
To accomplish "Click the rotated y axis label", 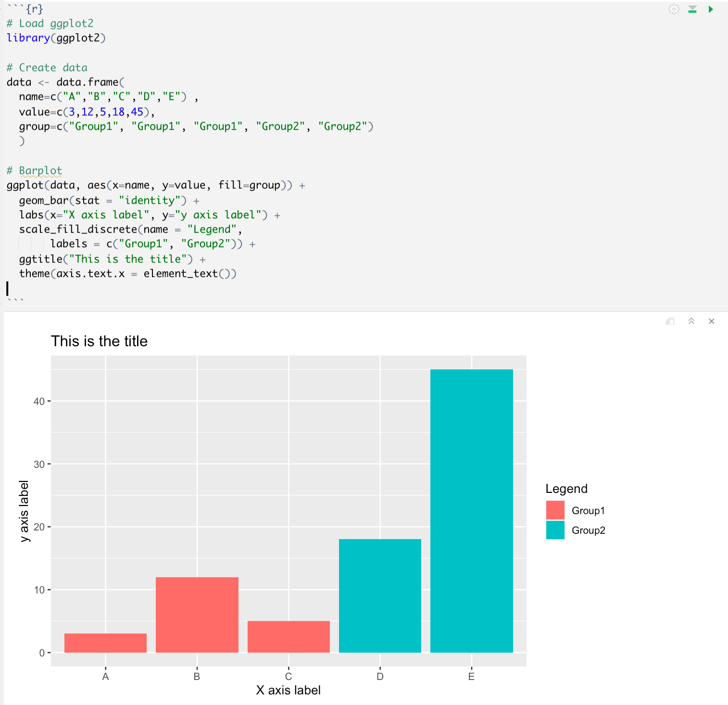I will pos(24,511).
